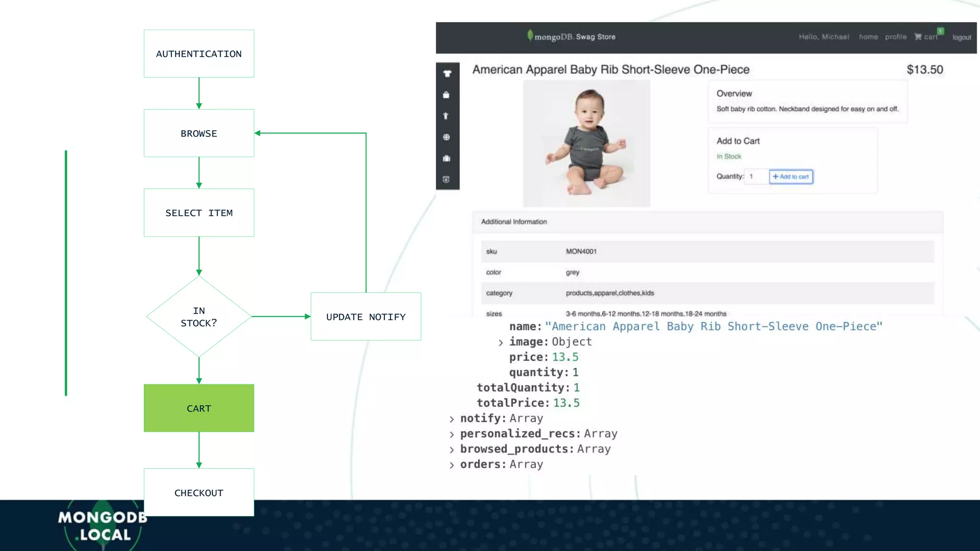Click the shopping cart icon in navbar
980x551 pixels.
(918, 37)
